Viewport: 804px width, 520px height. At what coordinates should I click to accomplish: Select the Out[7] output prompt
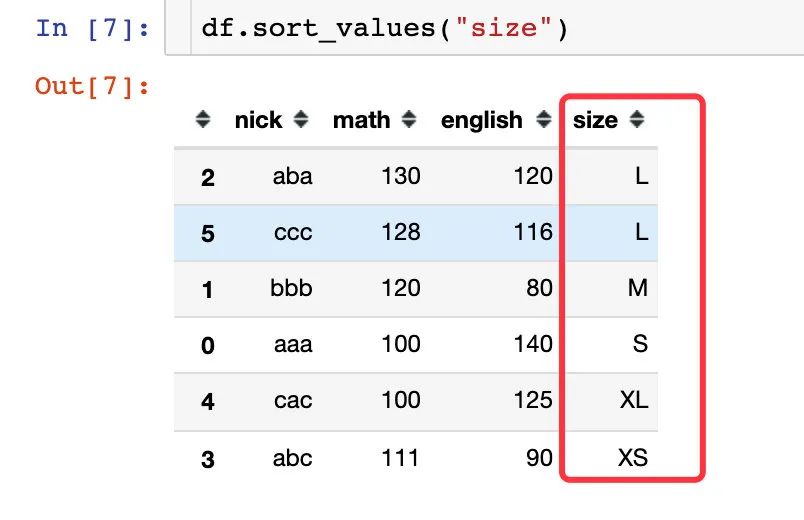tap(92, 86)
